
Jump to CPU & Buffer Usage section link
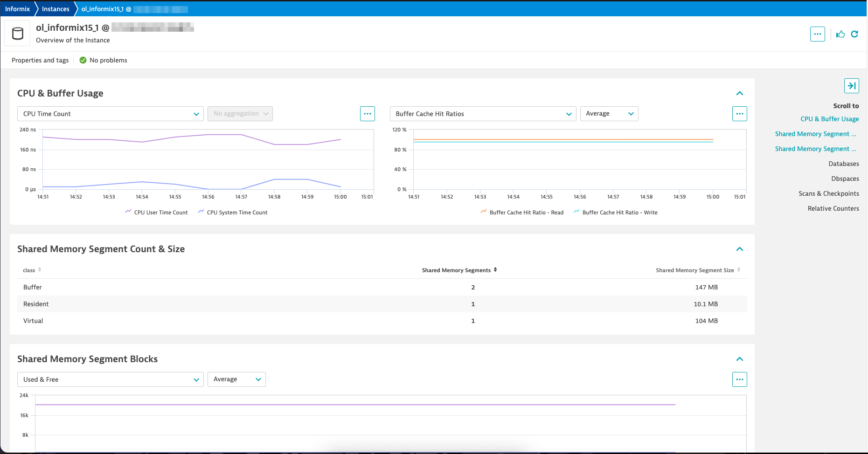click(x=830, y=119)
